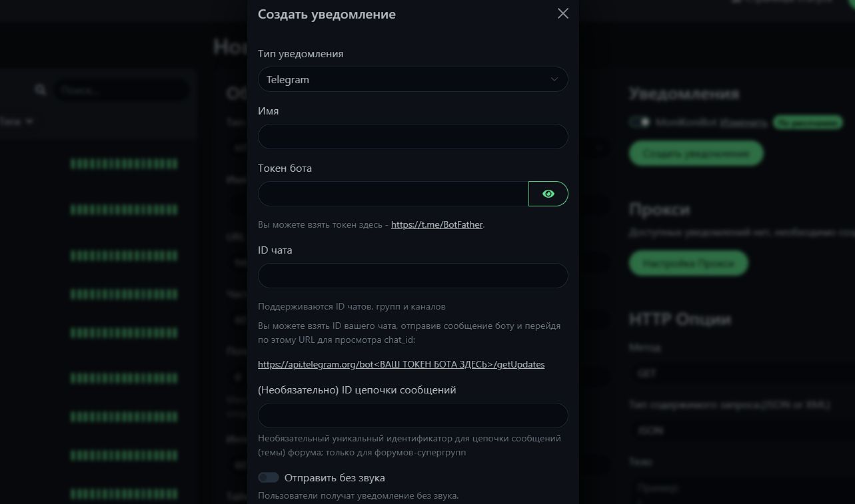
Task: Open the tags dropdown arrow in sidebar
Action: [29, 122]
